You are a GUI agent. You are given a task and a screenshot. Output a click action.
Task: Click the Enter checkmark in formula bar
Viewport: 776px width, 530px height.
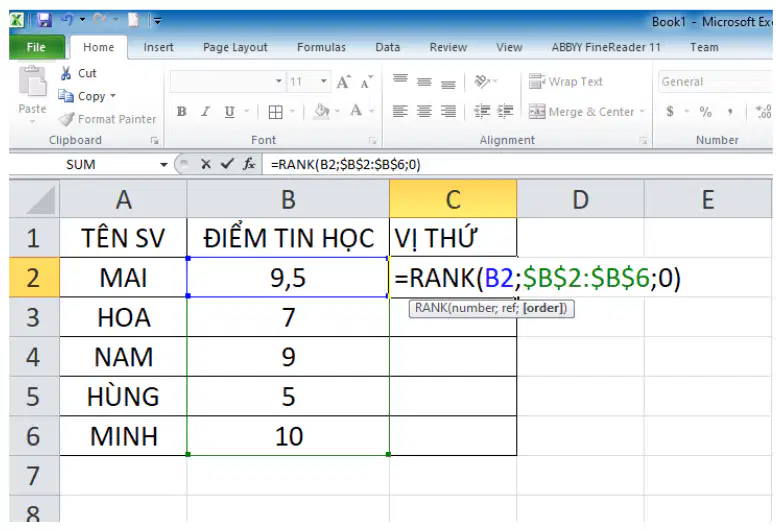[x=227, y=164]
